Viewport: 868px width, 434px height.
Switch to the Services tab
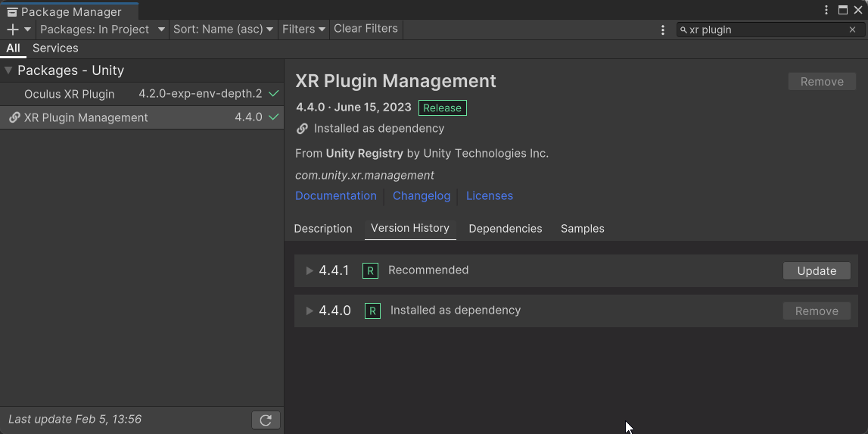pos(55,48)
